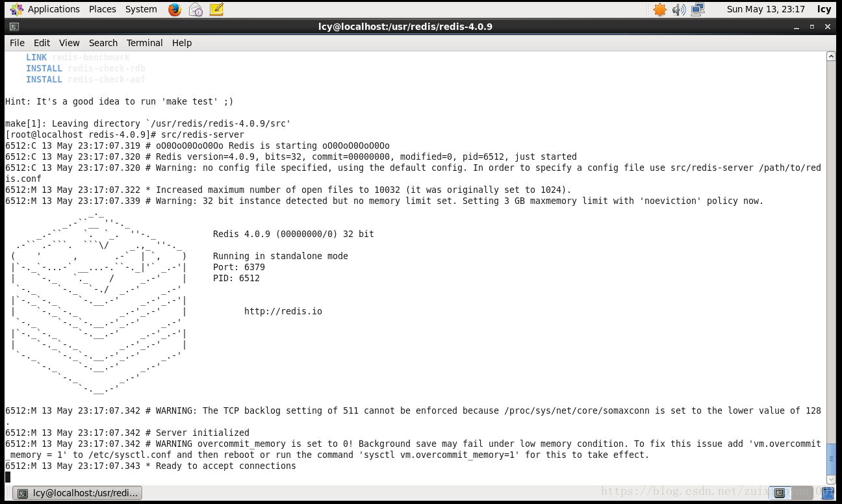Open the terminal Help menu
This screenshot has width=842, height=504.
(182, 43)
